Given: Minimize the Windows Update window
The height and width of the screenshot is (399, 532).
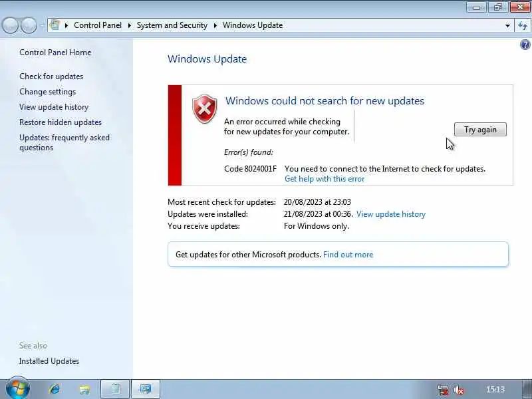Looking at the screenshot, I should point(476,7).
